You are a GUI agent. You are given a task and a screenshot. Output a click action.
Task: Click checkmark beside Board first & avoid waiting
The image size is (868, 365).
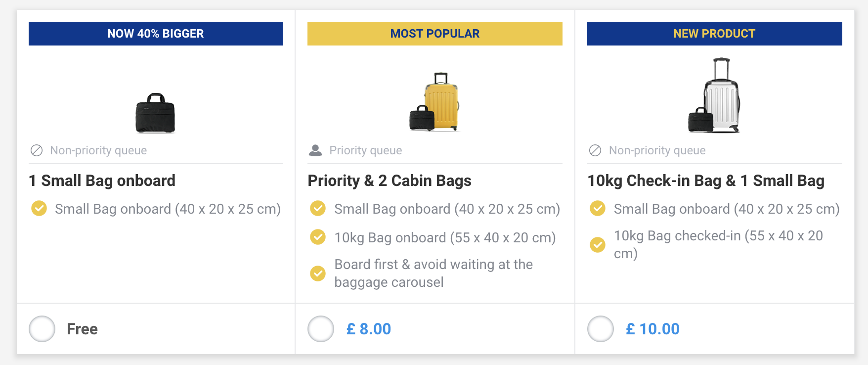pos(318,273)
